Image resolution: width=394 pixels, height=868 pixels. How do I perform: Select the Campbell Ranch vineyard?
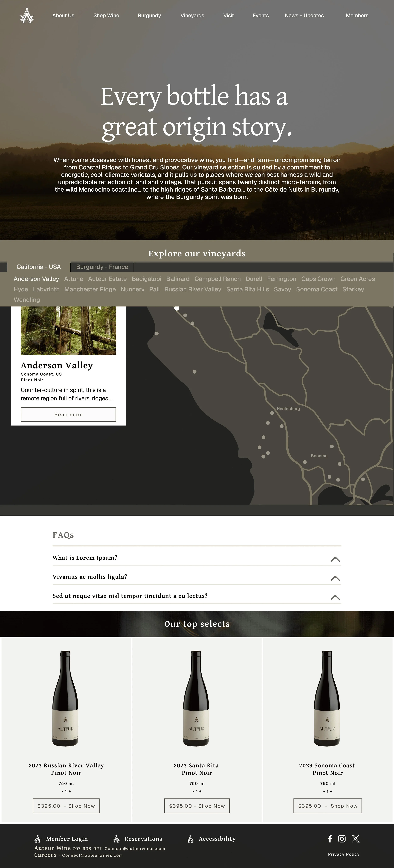(x=218, y=279)
